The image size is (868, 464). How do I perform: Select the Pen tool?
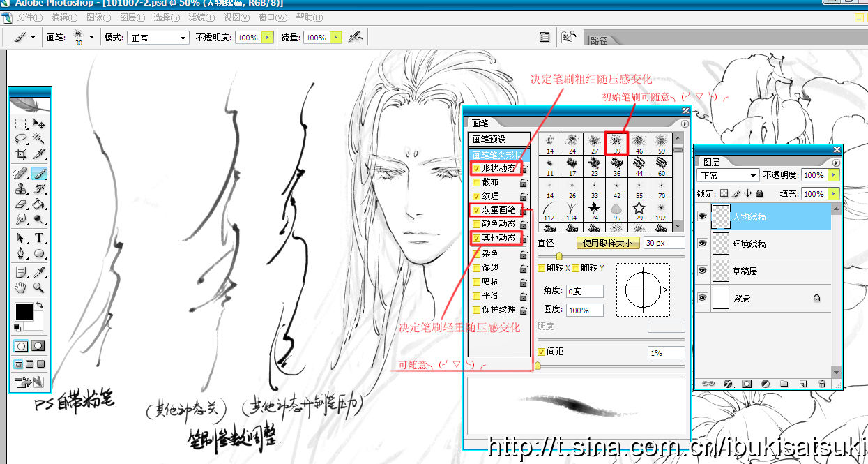[21, 253]
